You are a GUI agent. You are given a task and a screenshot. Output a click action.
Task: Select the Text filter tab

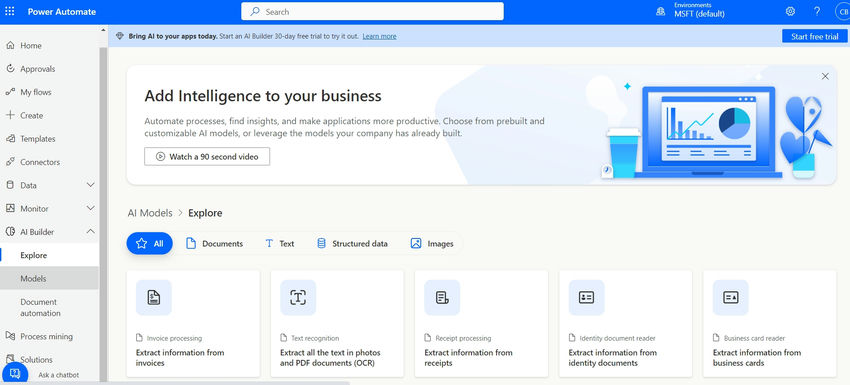280,243
